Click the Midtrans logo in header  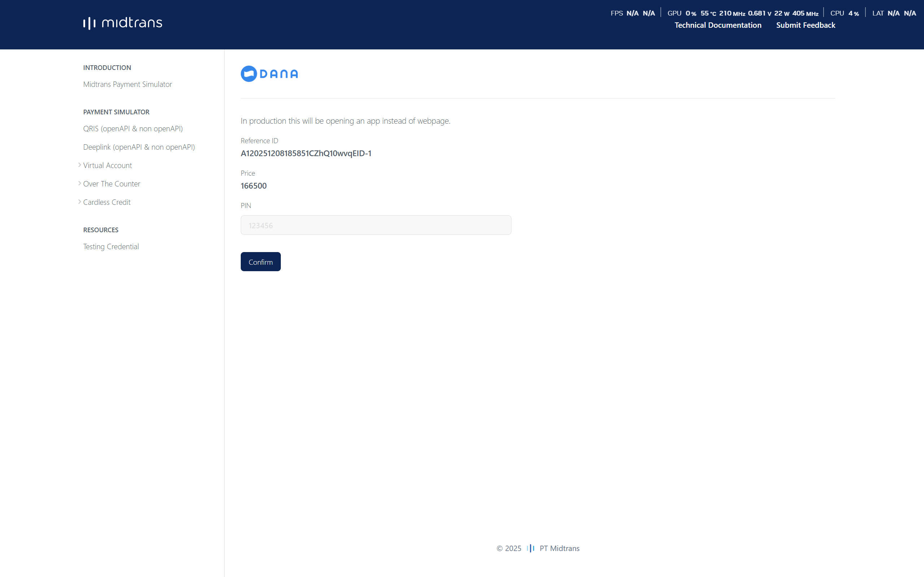[123, 23]
